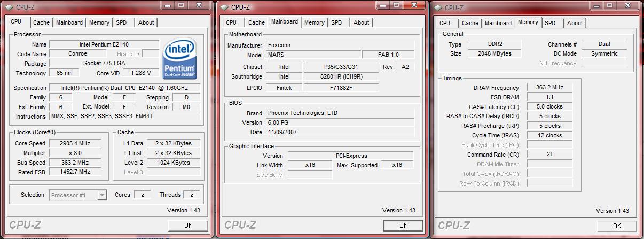Open Memory tab in middle window
644x239 pixels.
pos(314,22)
